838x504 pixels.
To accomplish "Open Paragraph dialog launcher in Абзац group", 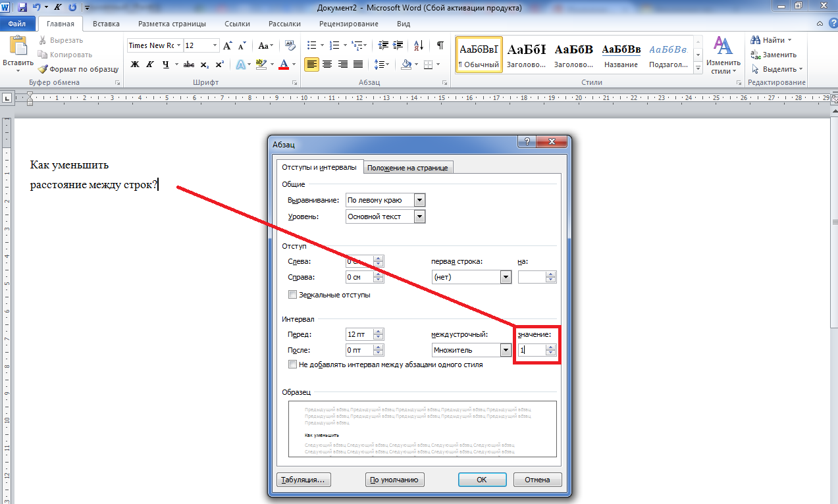I will point(445,83).
